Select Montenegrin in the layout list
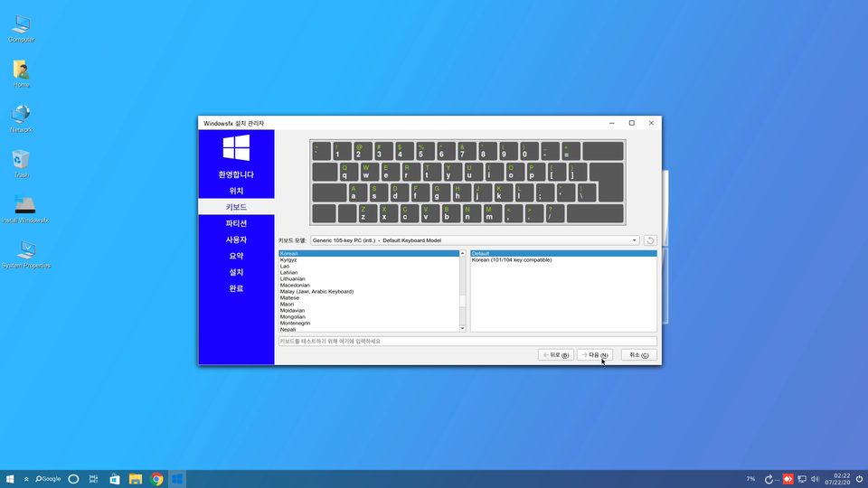Screen dimensions: 868x488 coord(369,324)
